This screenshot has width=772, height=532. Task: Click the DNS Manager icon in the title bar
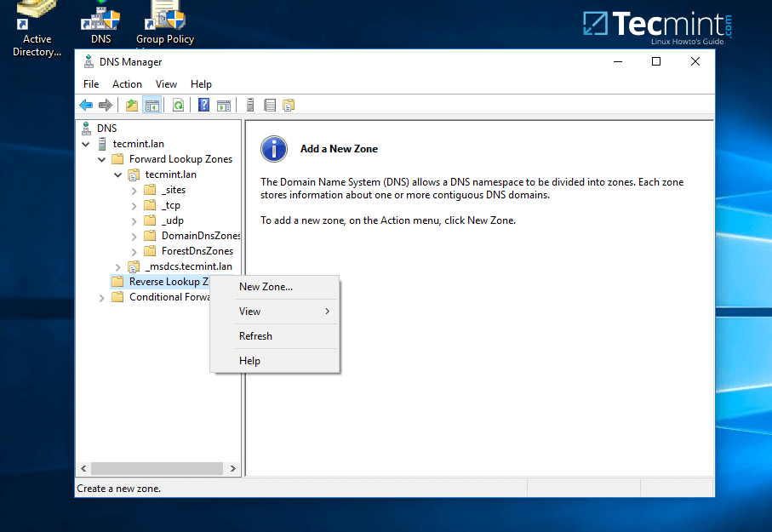[x=88, y=61]
